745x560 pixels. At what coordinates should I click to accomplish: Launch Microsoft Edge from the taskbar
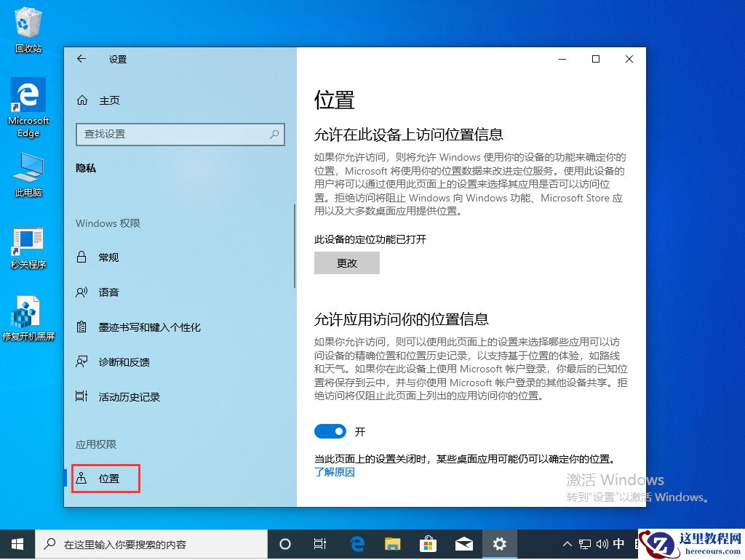(x=356, y=543)
